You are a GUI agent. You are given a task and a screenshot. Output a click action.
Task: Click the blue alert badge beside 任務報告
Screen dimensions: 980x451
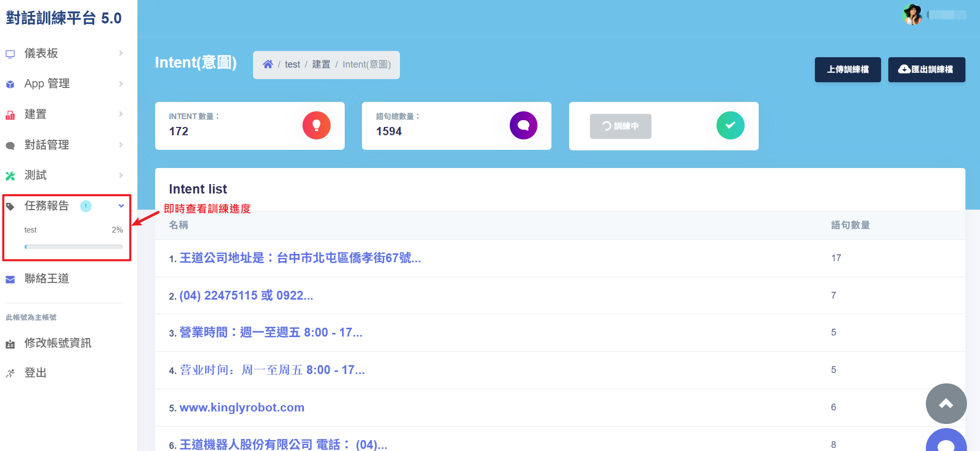tap(86, 206)
